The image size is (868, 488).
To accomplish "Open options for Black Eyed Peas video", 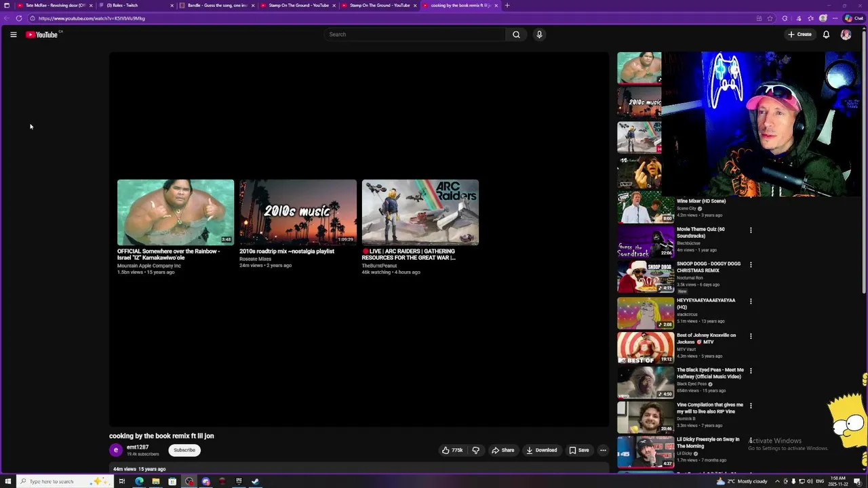I will 751,371.
